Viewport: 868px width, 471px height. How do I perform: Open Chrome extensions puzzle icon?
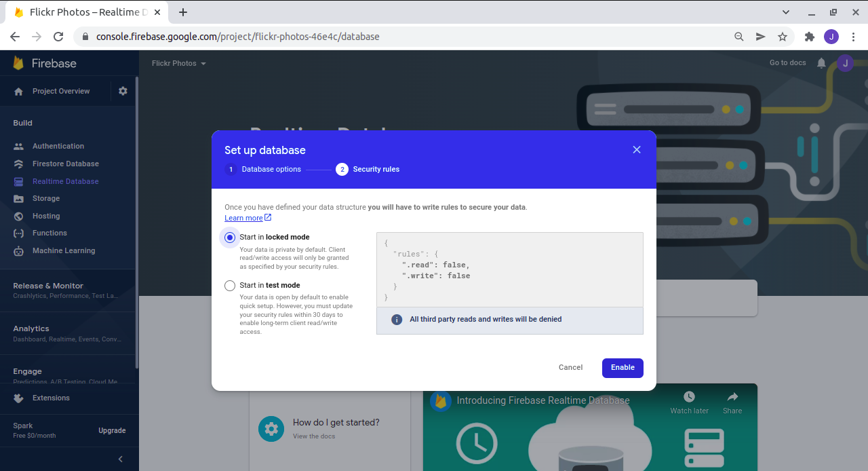coord(809,37)
